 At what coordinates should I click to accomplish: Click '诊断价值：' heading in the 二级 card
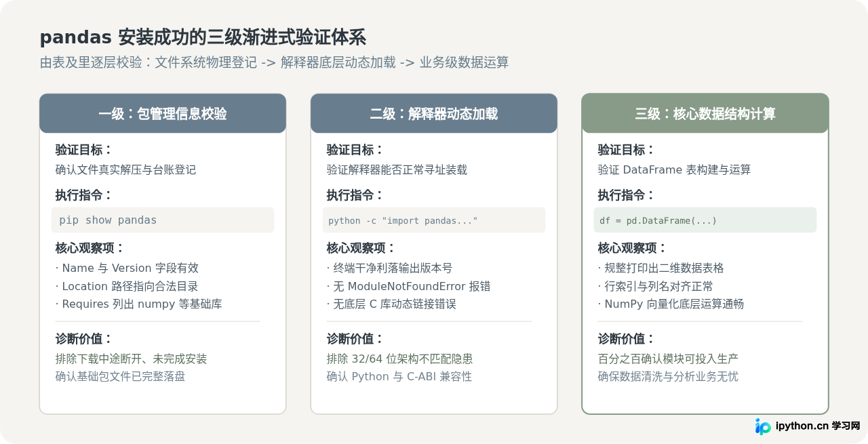pyautogui.click(x=355, y=339)
